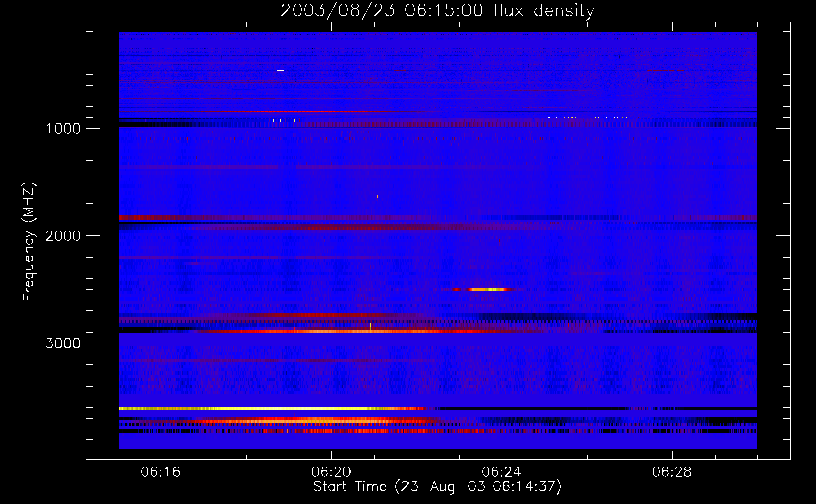Click the 3000 frequency tick label

coord(63,343)
